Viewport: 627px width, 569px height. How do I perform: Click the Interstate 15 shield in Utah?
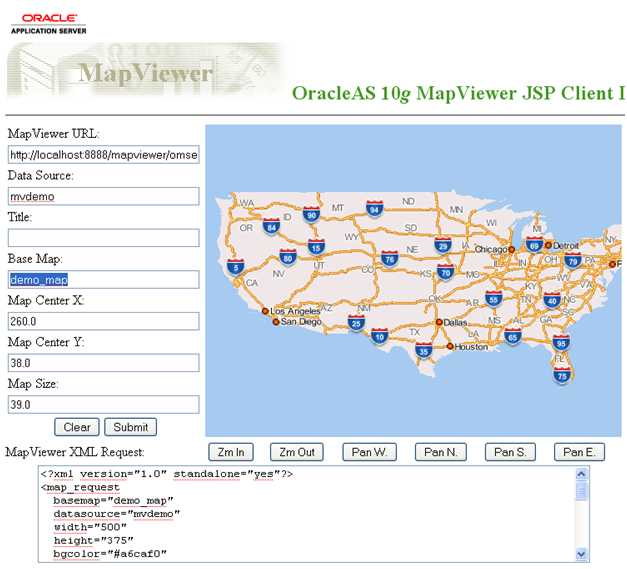[x=316, y=248]
